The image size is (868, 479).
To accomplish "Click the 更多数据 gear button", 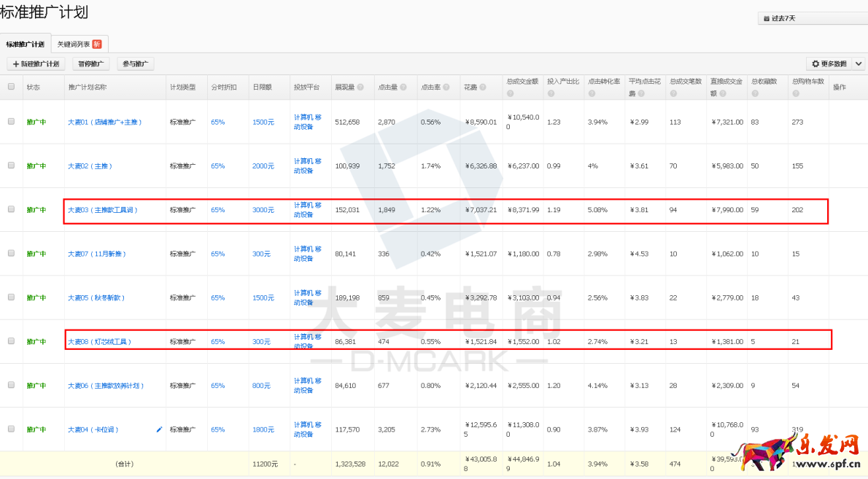I will click(829, 63).
